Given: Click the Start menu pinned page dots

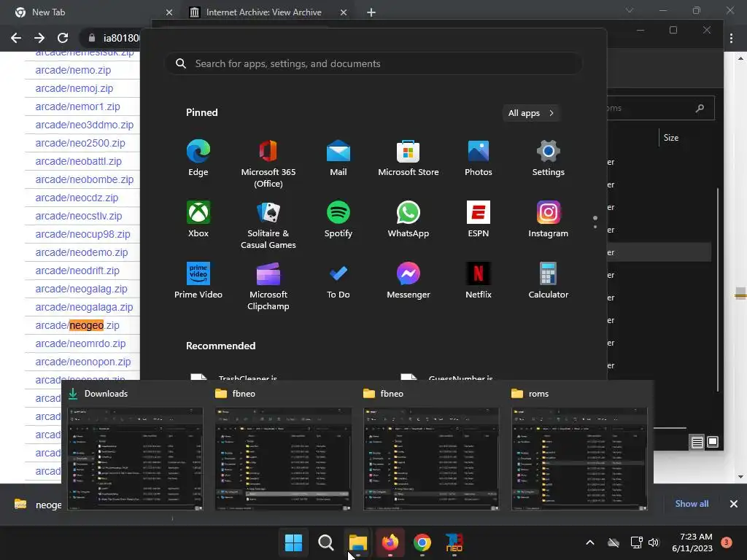Looking at the screenshot, I should pos(595,222).
